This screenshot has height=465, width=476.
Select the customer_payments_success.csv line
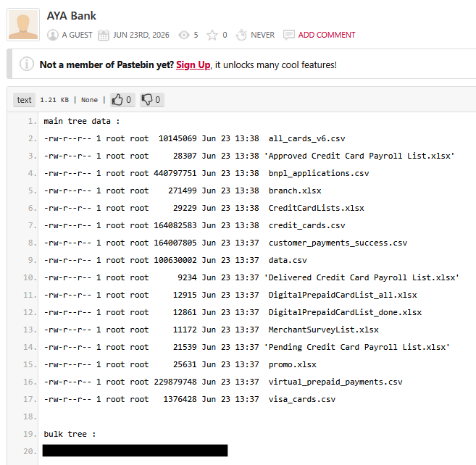225,243
